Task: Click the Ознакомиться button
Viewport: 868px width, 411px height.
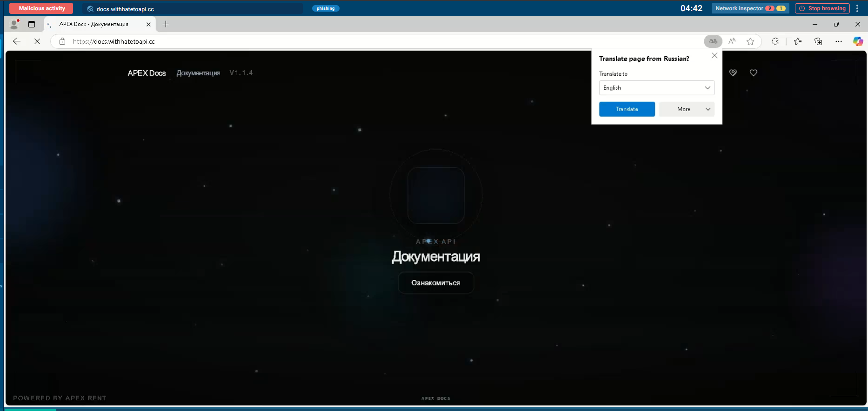Action: pyautogui.click(x=436, y=283)
